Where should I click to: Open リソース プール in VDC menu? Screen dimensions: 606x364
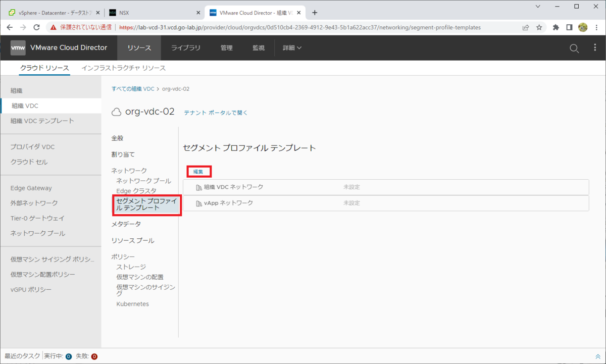point(133,241)
